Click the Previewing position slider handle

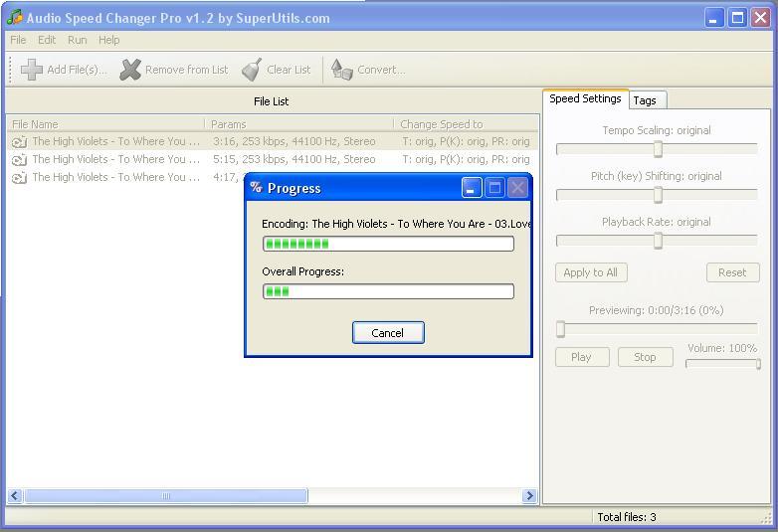coord(561,329)
